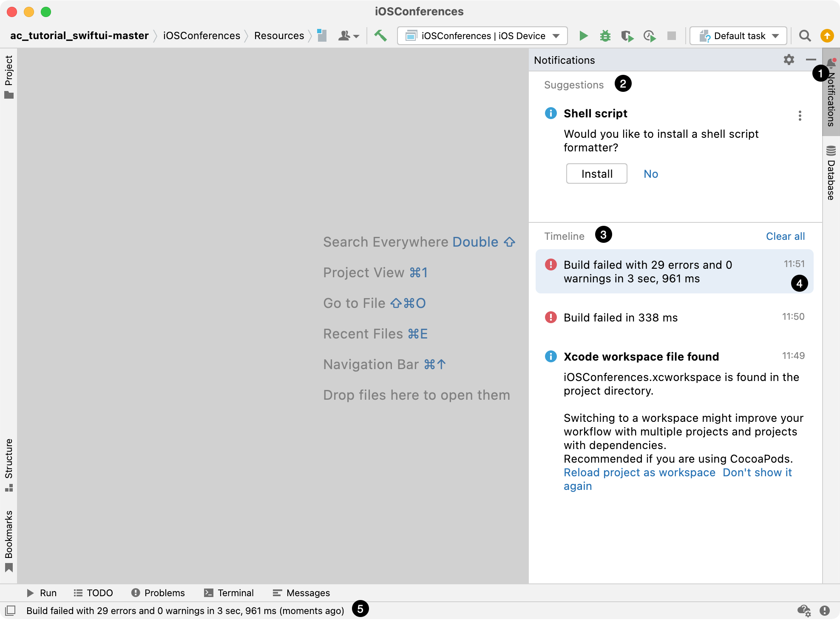Open the Database side tab
Screen dimensions: 840x620
pos(831,173)
